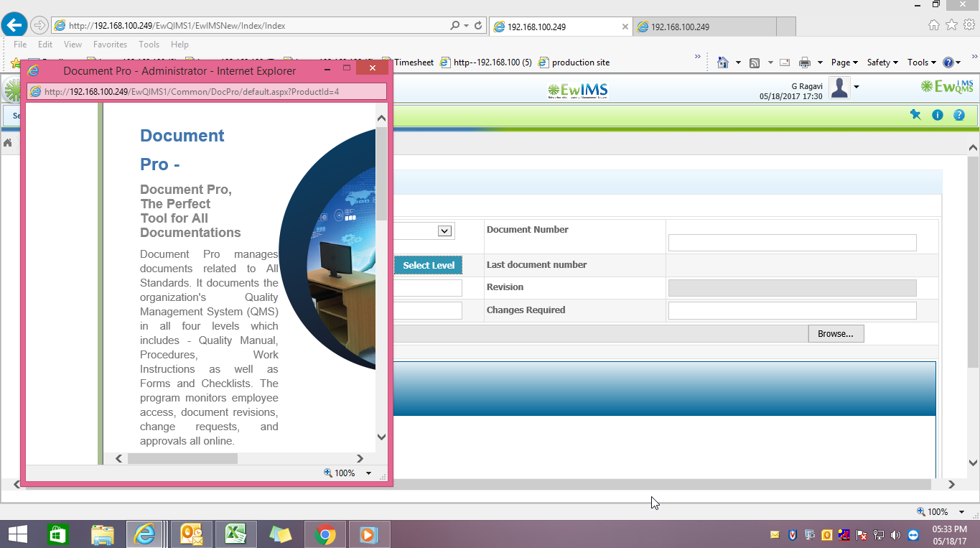Expand the Safety dropdown
This screenshot has width=980, height=548.
[x=882, y=62]
